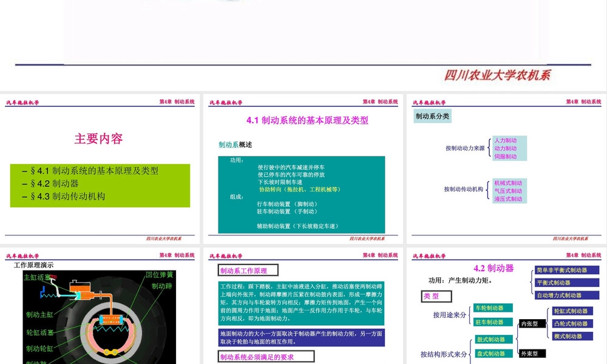This screenshot has width=607, height=364.
Task: Click the teal paragraph beginning 工作过程：踩下踏板
Action: click(301, 303)
